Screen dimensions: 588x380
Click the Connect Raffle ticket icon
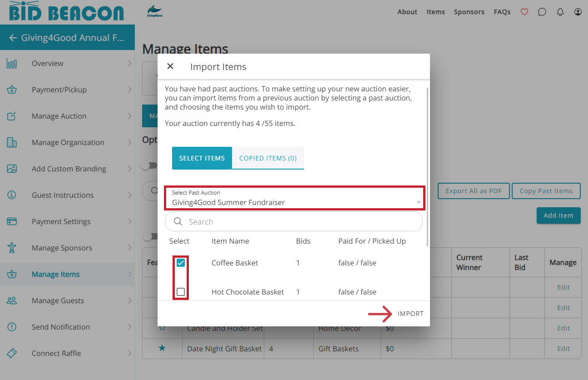click(x=12, y=353)
